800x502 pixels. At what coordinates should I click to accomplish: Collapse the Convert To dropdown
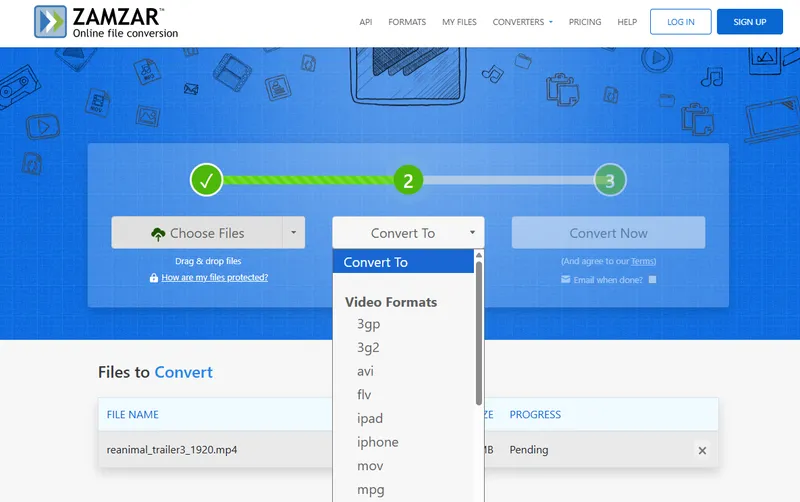tap(408, 233)
